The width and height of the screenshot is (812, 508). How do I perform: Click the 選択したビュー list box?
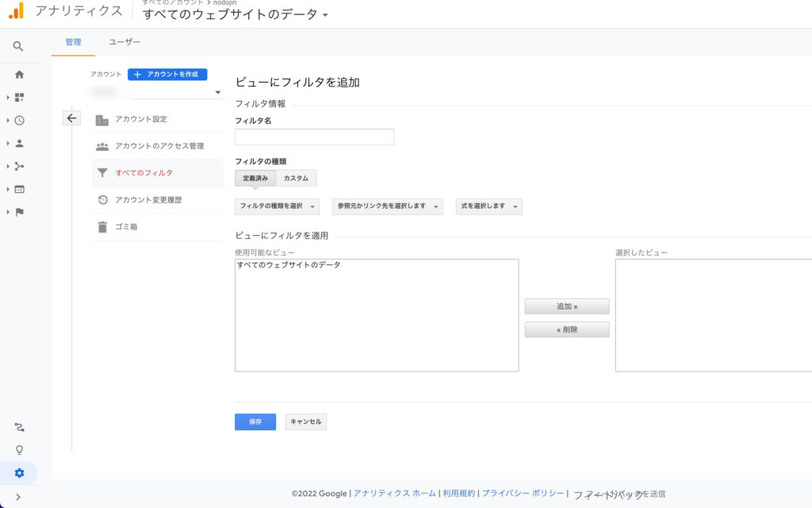pyautogui.click(x=714, y=315)
